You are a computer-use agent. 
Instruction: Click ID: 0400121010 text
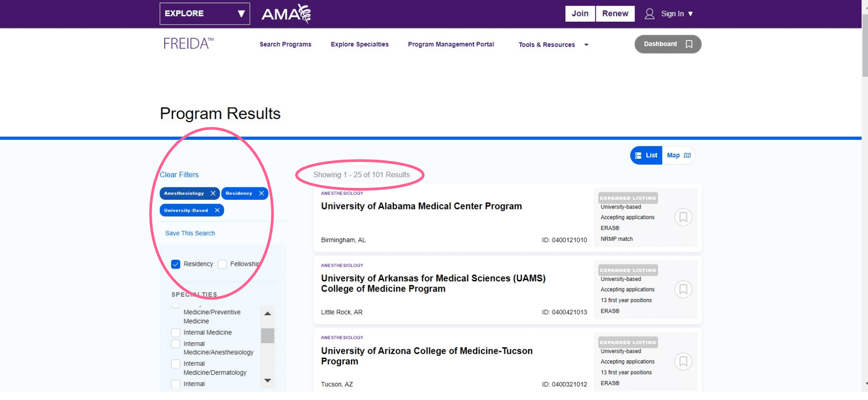[x=565, y=240]
